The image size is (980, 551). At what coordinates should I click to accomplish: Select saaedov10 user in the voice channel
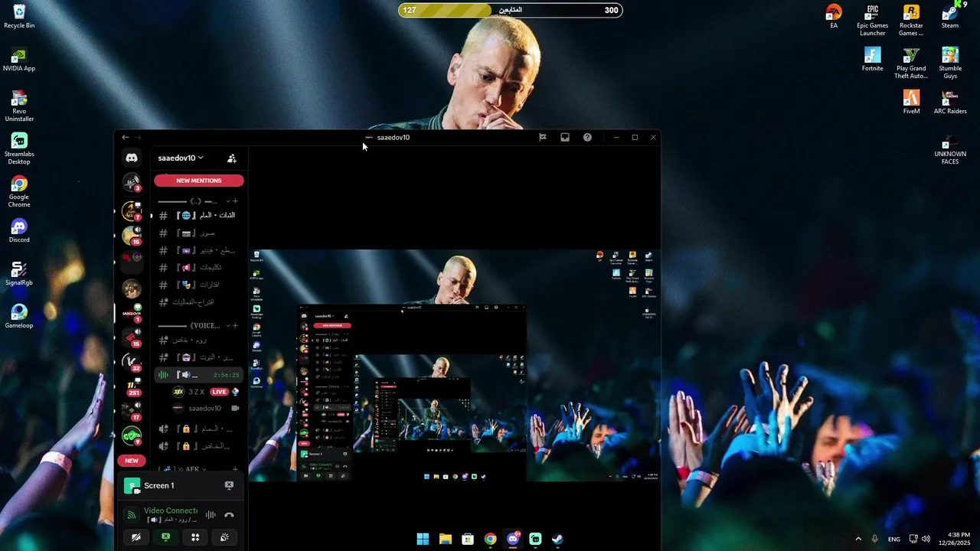tap(205, 409)
